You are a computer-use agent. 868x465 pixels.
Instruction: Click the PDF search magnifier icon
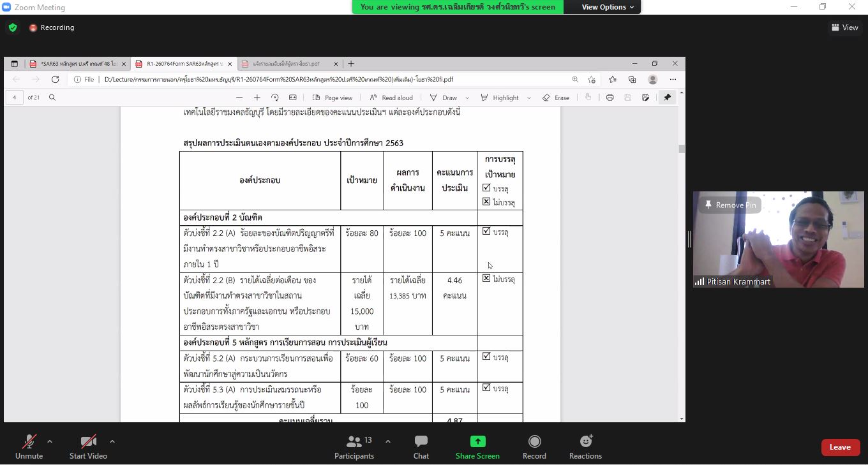52,98
